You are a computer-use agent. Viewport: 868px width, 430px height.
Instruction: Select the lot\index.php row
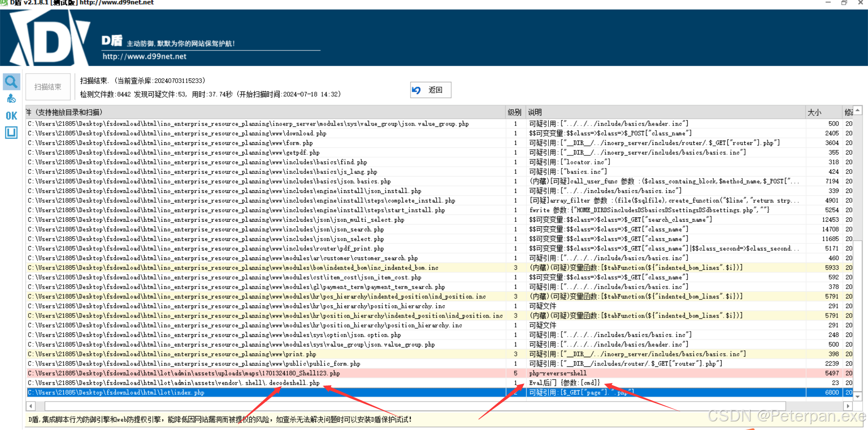(439, 393)
